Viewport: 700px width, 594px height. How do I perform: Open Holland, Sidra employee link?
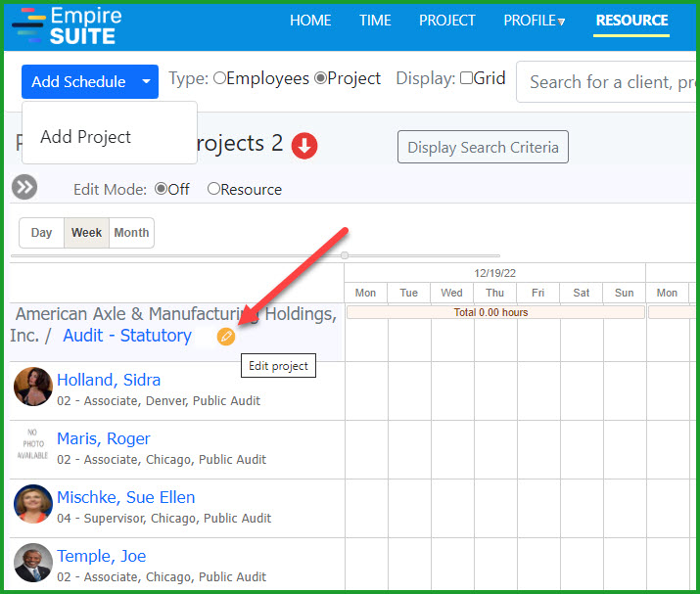[109, 381]
